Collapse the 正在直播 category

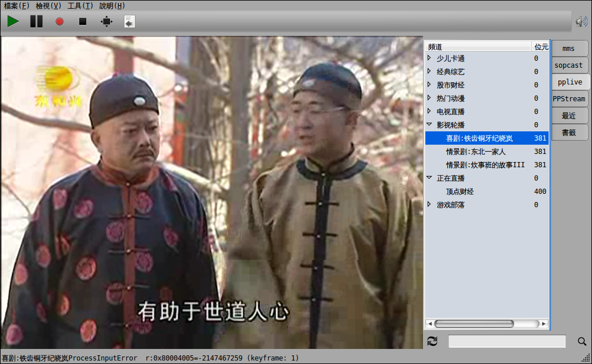(429, 178)
